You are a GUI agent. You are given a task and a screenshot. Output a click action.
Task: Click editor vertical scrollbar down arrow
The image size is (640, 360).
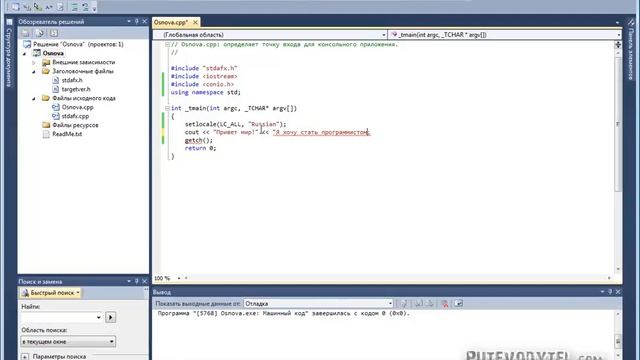pyautogui.click(x=618, y=269)
